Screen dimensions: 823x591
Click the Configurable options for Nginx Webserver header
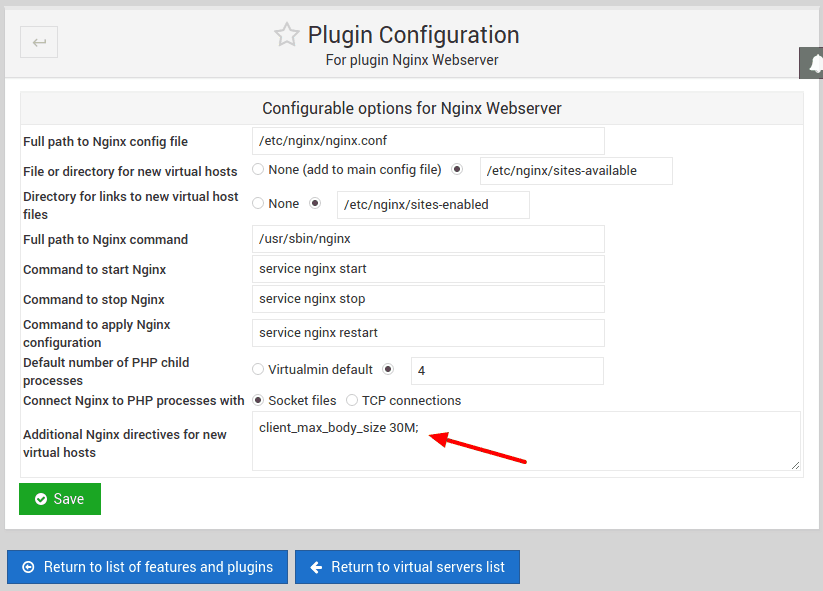412,108
